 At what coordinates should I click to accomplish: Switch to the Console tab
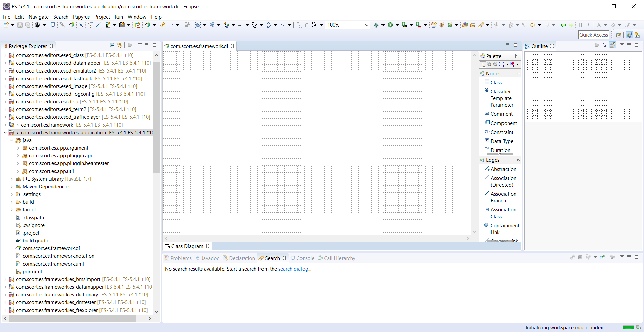pos(305,258)
